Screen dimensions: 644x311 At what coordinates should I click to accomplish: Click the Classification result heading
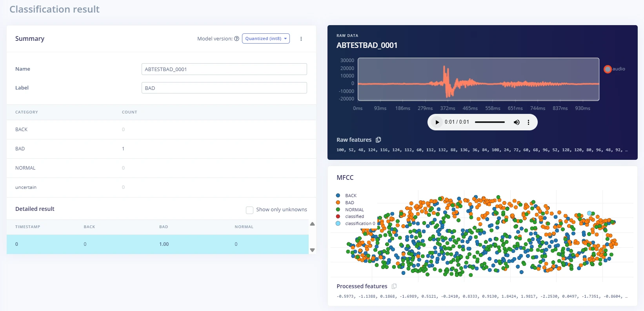click(x=55, y=9)
